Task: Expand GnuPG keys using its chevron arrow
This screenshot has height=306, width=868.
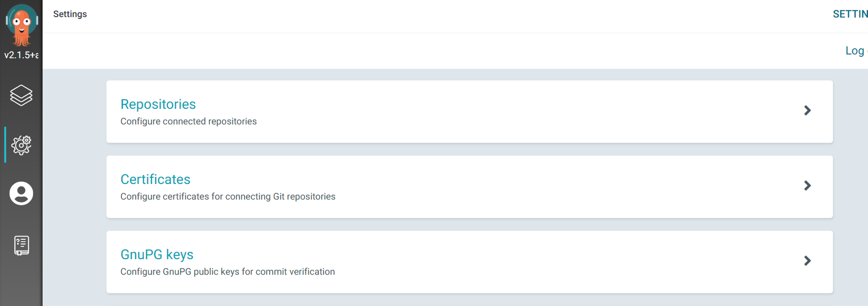Action: point(808,261)
